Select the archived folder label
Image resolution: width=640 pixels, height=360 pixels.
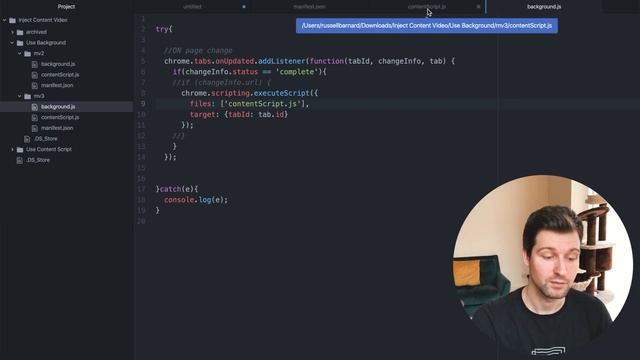[x=36, y=32]
